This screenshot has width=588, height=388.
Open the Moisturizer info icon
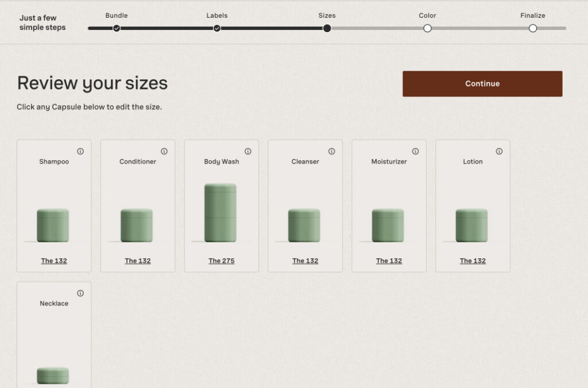[416, 152]
